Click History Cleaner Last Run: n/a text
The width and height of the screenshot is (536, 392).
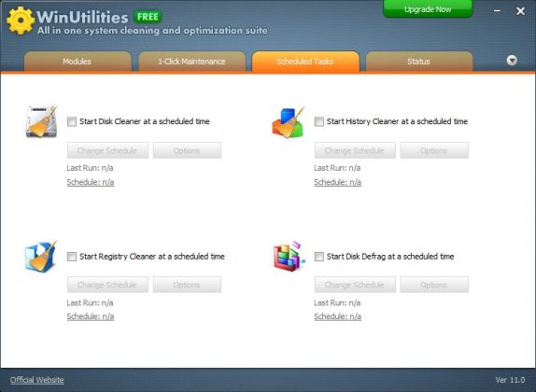[337, 168]
